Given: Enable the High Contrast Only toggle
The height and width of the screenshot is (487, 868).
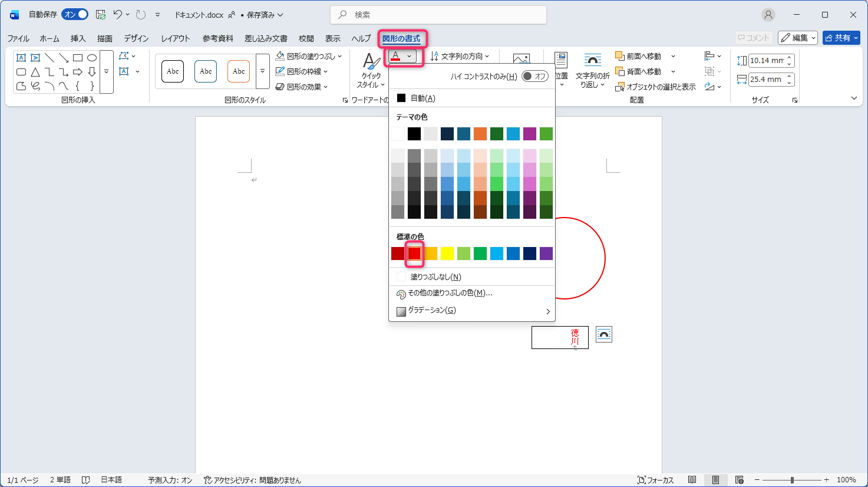Looking at the screenshot, I should pos(534,76).
